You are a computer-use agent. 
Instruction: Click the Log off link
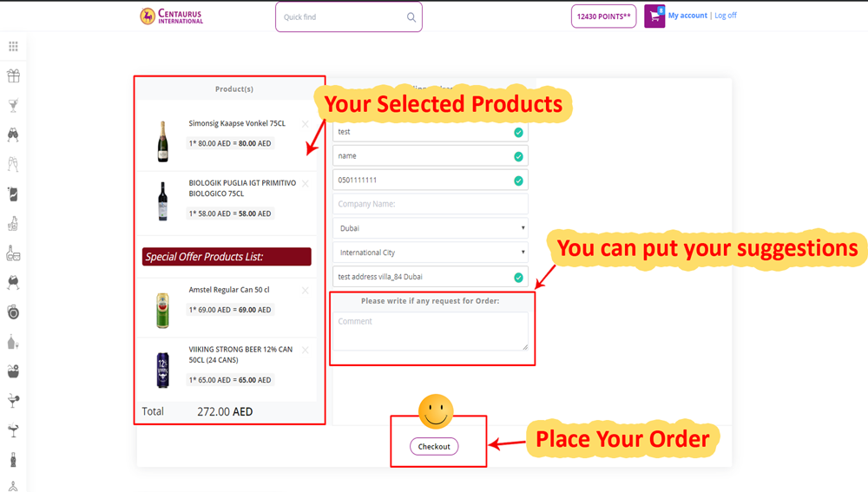click(725, 16)
